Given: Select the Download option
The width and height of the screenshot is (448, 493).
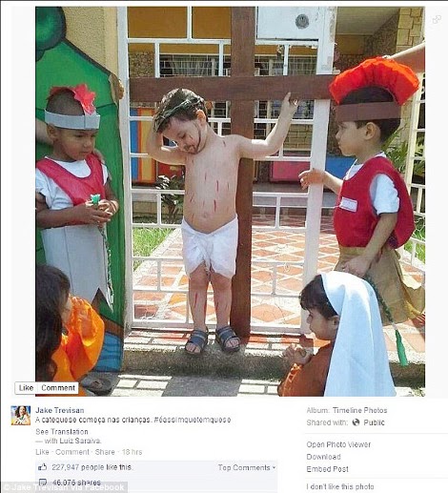Looking at the screenshot, I should tap(323, 457).
